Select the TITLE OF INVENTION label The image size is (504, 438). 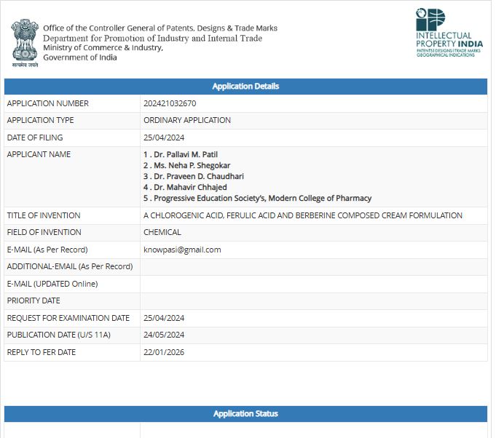(44, 215)
